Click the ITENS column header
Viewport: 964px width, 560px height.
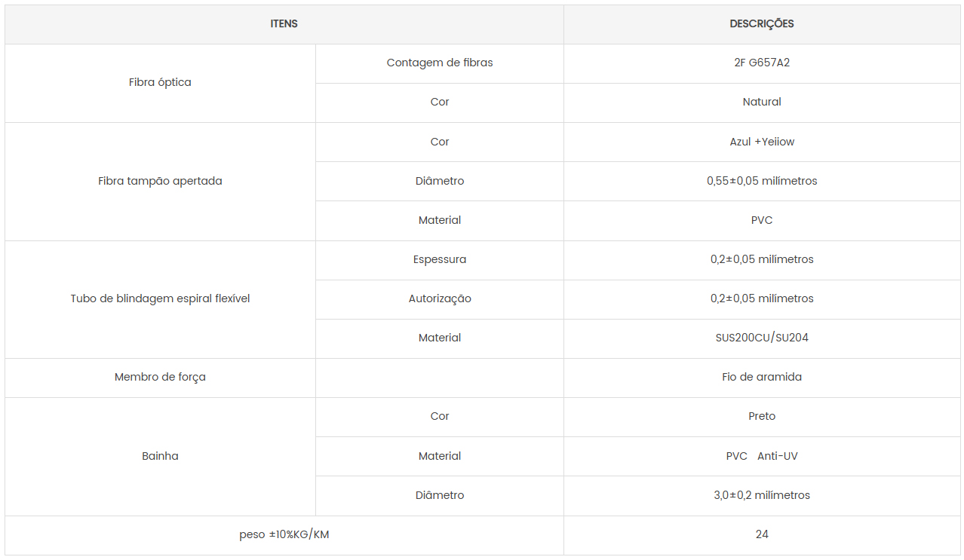(x=284, y=24)
